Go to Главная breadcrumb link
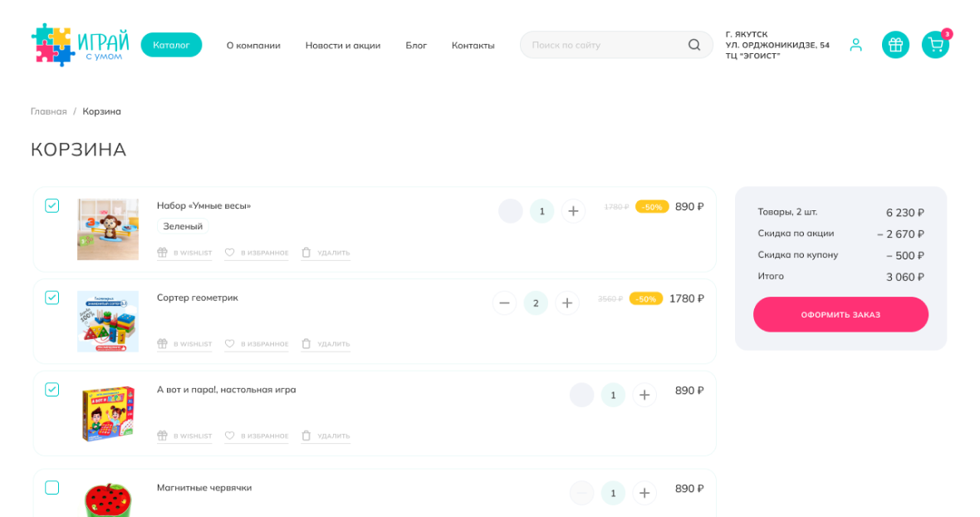 coord(49,111)
